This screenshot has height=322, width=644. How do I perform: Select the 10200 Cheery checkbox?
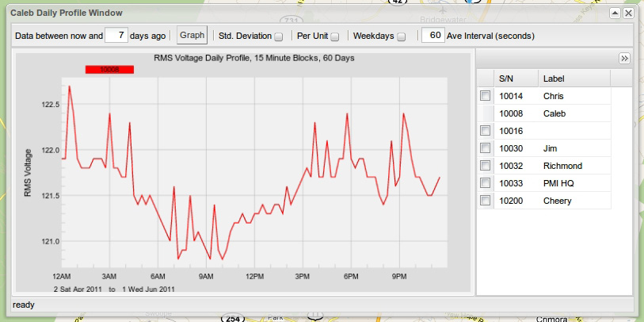coord(486,201)
